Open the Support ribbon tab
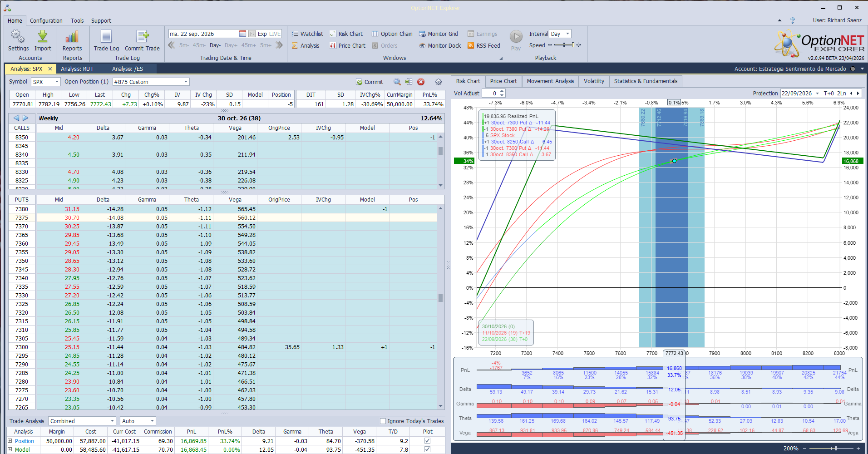The width and height of the screenshot is (868, 454). pyautogui.click(x=101, y=20)
